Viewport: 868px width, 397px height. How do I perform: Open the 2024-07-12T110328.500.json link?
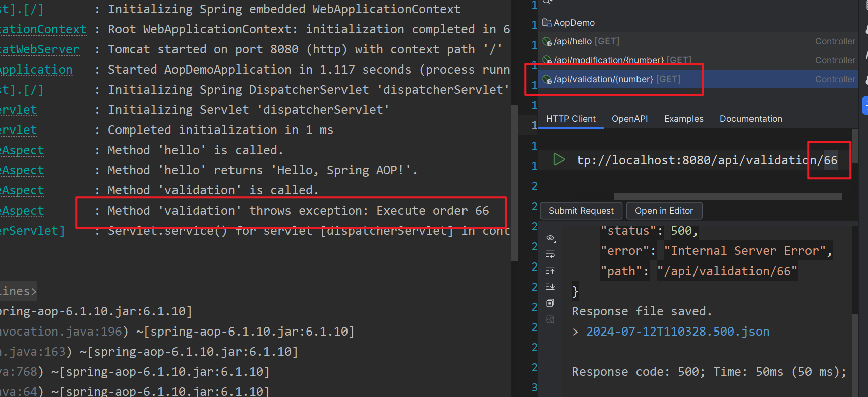point(677,332)
